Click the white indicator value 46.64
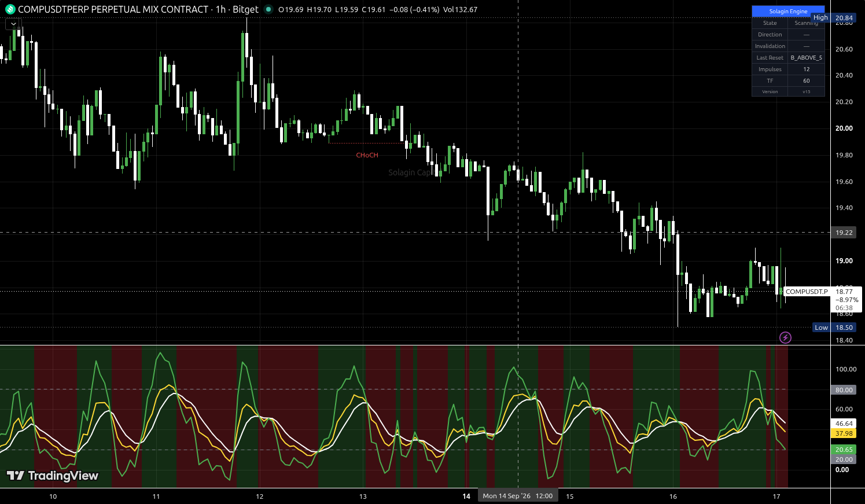 [844, 424]
